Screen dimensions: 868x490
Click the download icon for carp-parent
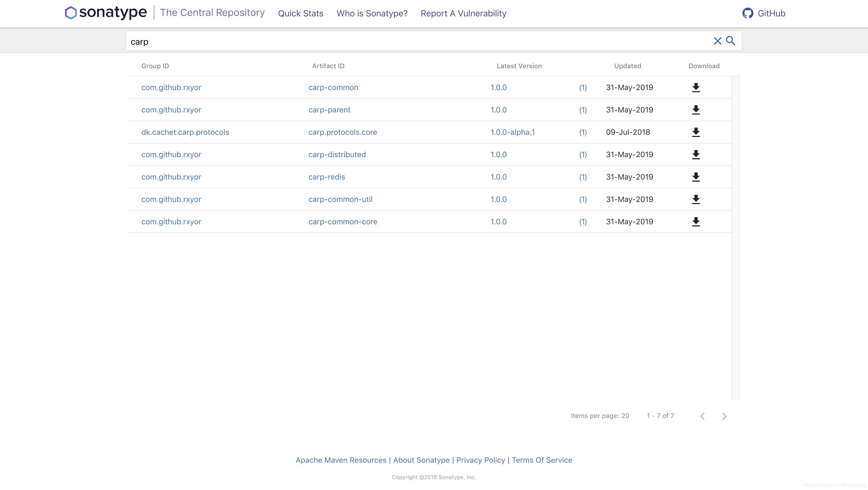[696, 110]
